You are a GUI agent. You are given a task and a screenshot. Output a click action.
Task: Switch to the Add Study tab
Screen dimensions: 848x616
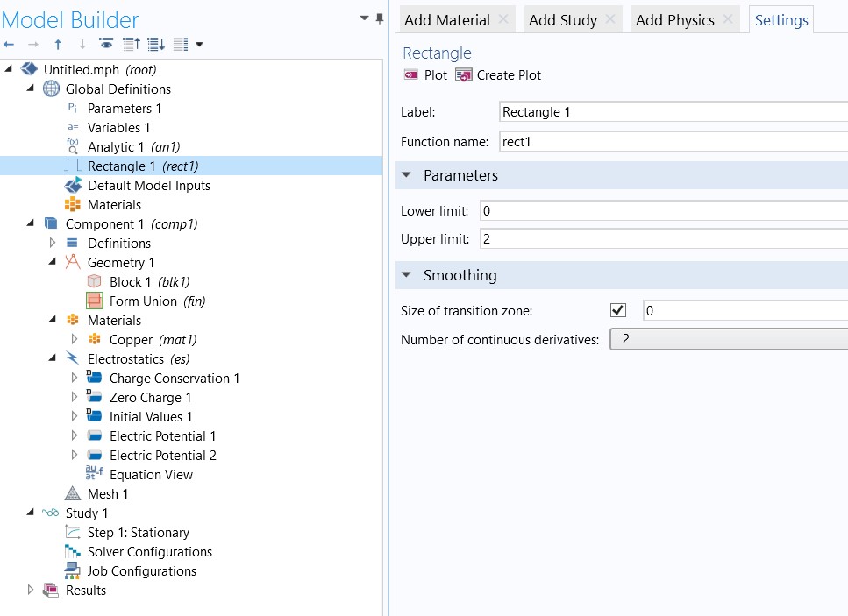pyautogui.click(x=562, y=20)
